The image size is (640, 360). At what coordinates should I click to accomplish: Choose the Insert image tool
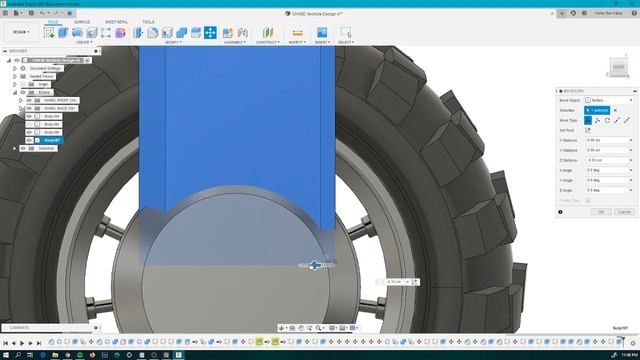pyautogui.click(x=322, y=33)
